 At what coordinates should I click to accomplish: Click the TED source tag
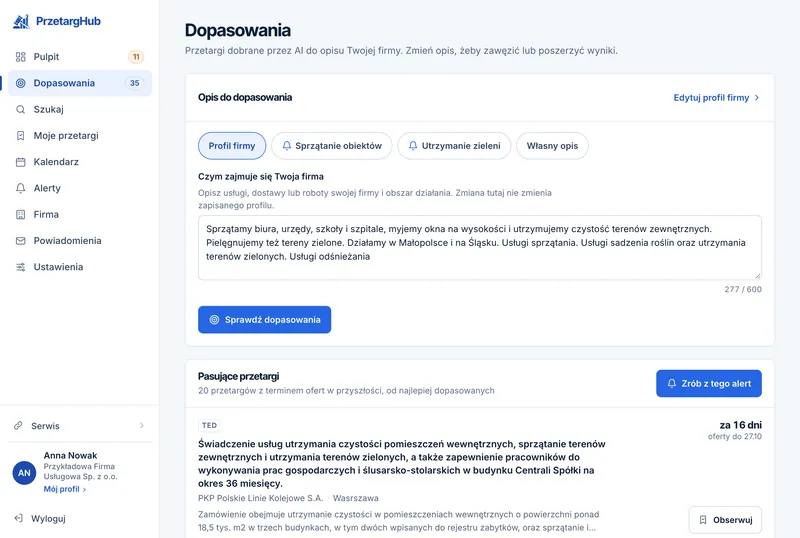coord(209,425)
